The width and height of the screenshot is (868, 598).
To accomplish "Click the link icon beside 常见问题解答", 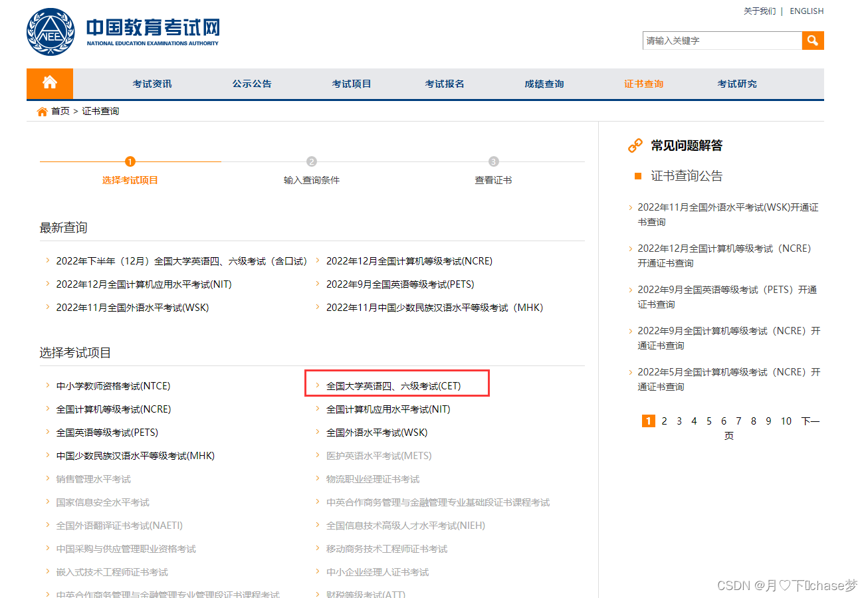I will [636, 146].
